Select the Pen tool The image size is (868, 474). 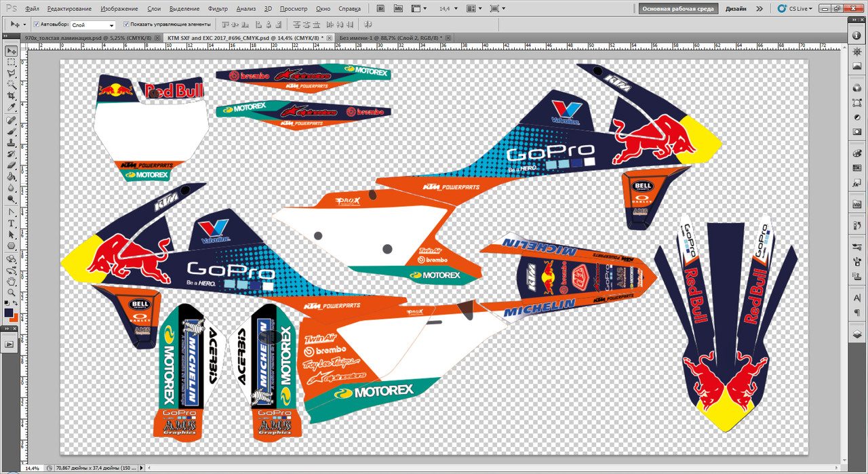tap(12, 212)
